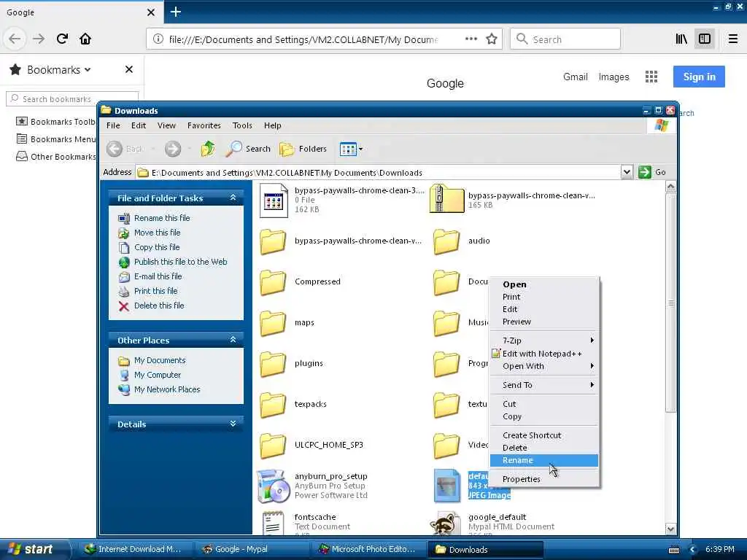Choose Delete from the context menu
Image resolution: width=747 pixels, height=560 pixels.
pos(544,448)
